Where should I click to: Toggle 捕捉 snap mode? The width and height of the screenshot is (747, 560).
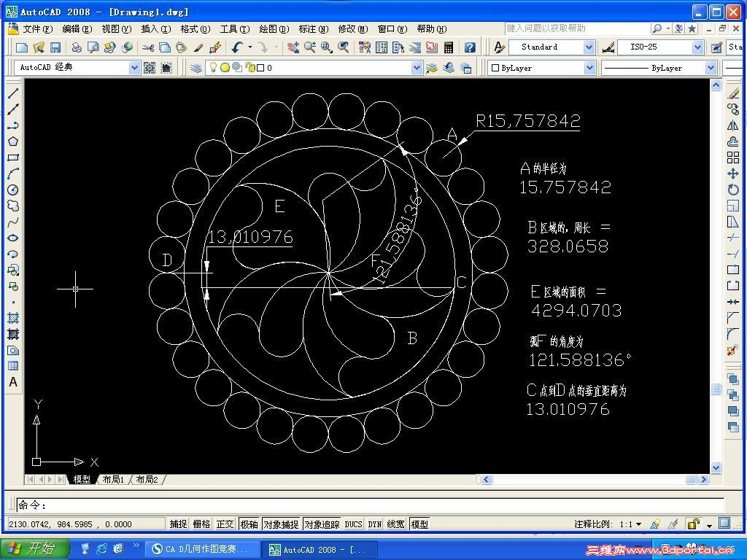(178, 524)
